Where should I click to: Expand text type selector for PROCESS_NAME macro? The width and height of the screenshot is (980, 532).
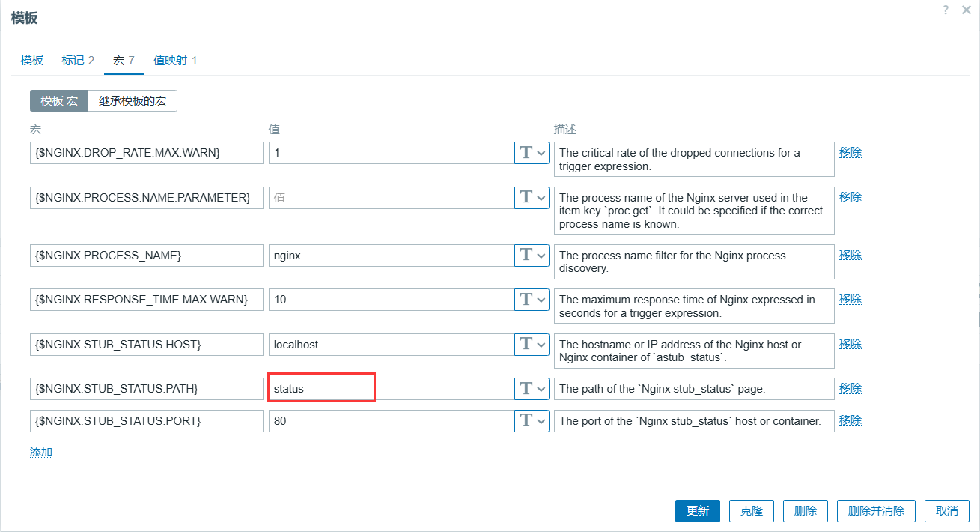(x=532, y=255)
